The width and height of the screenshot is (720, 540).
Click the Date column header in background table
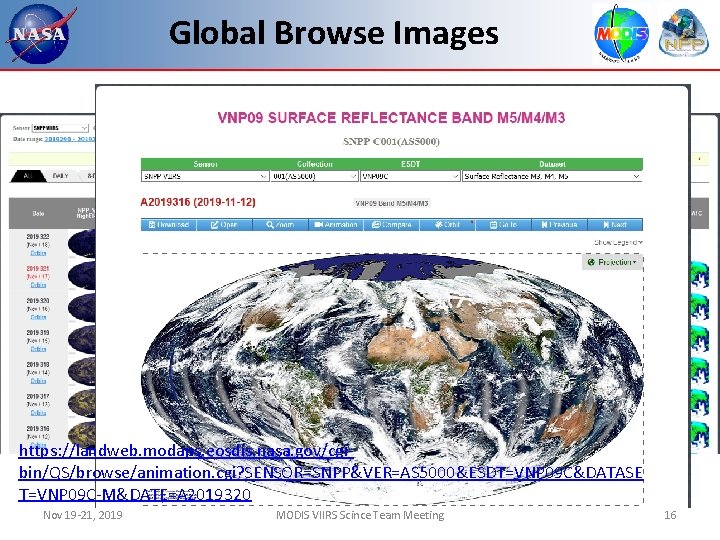click(x=38, y=214)
